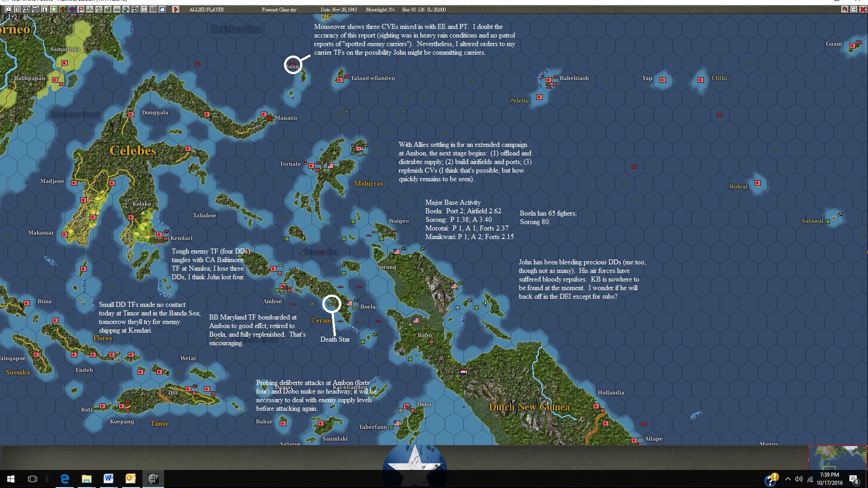The width and height of the screenshot is (868, 488).
Task: Click the help icon with yellow alert badge
Action: click(x=771, y=479)
